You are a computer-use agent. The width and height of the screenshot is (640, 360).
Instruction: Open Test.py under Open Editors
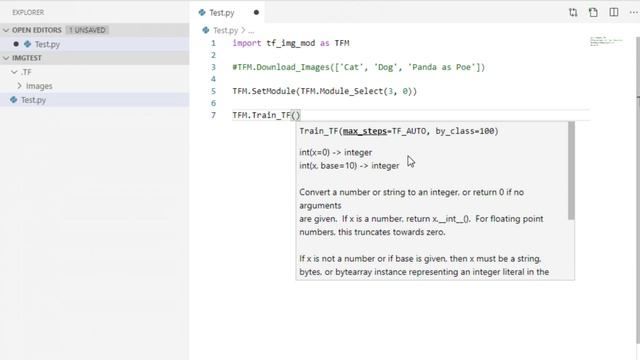pyautogui.click(x=94, y=44)
